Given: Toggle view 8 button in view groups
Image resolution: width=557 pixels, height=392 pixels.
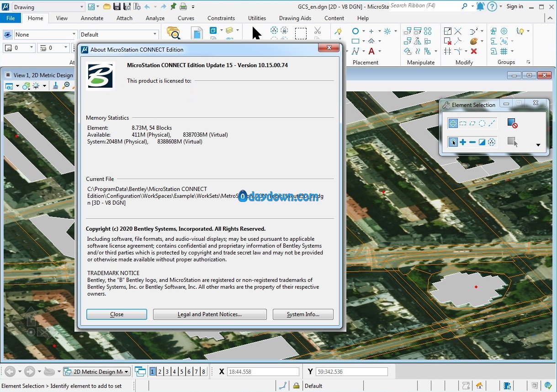Looking at the screenshot, I should 203,371.
